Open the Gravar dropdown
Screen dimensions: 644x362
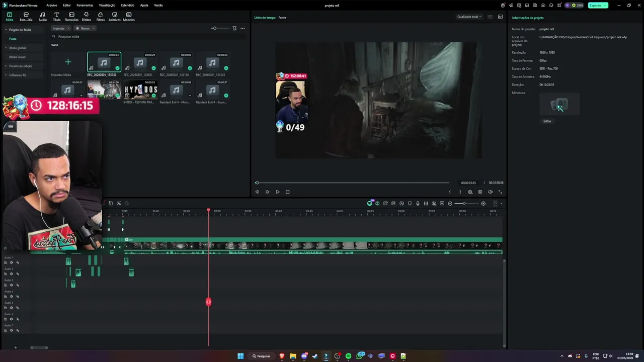point(85,28)
